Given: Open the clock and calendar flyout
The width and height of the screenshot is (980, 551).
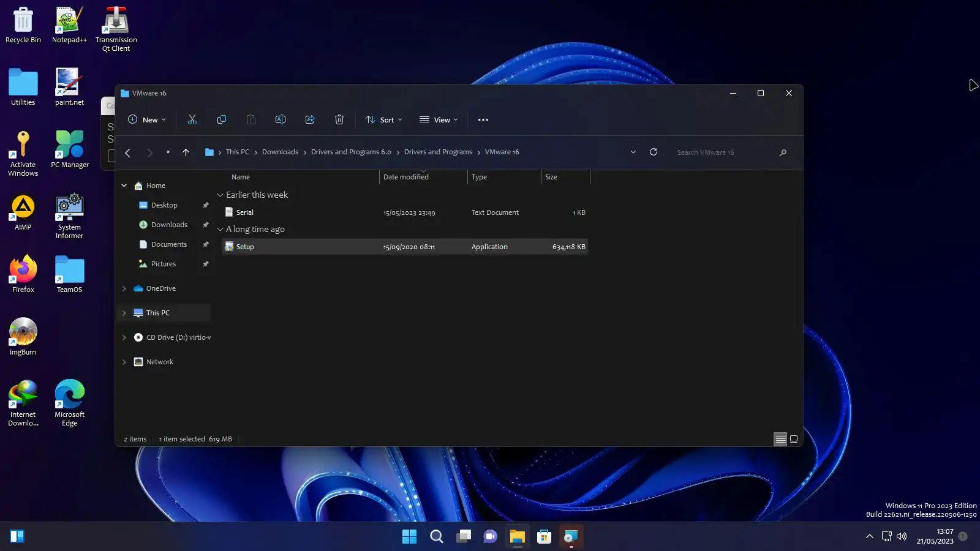Looking at the screenshot, I should click(x=935, y=536).
